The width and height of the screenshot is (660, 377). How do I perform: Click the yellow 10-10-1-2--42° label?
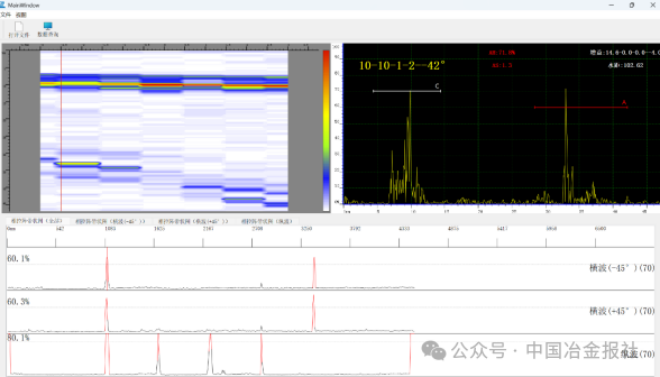[402, 66]
